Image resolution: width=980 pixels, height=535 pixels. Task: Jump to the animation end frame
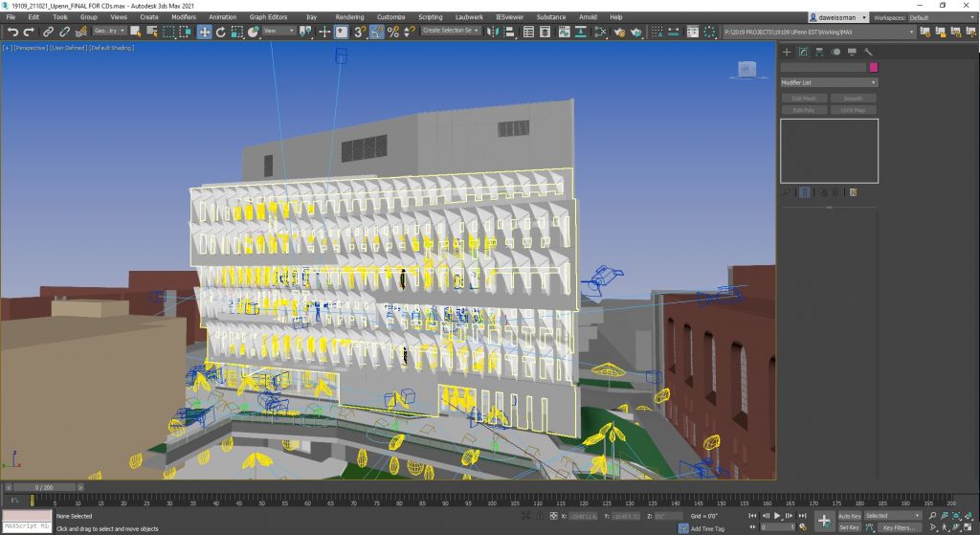[803, 516]
